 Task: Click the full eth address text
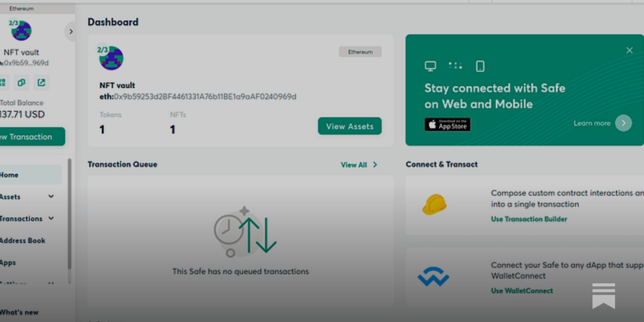point(198,97)
